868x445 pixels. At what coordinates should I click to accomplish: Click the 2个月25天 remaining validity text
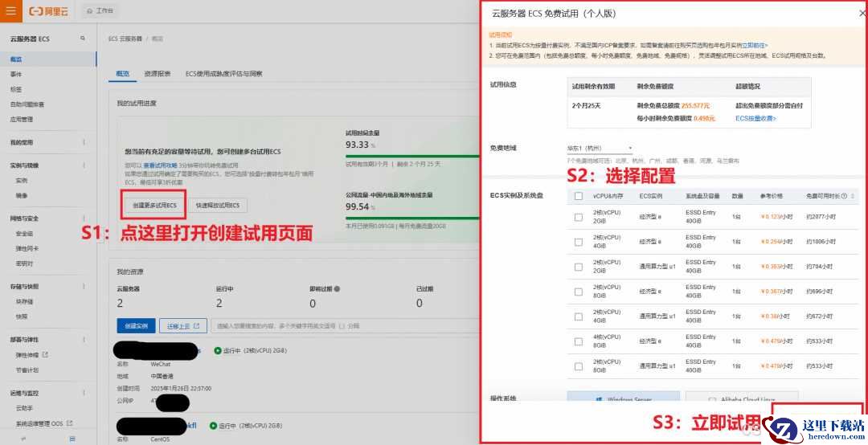pyautogui.click(x=586, y=105)
